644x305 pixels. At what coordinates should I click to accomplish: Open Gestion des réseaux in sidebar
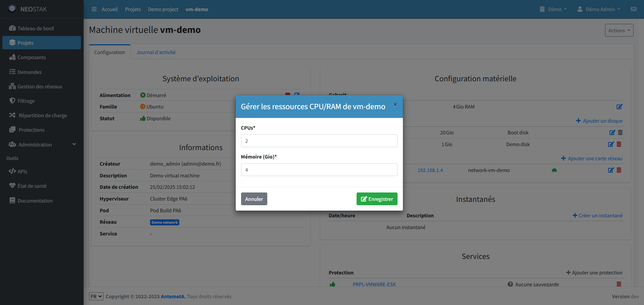pos(40,87)
